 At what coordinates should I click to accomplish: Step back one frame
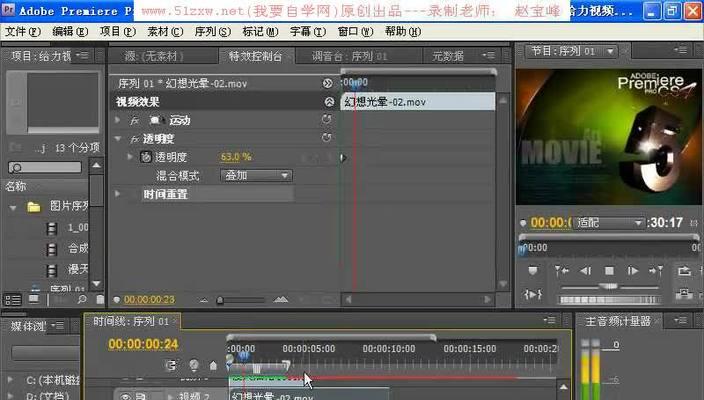(585, 271)
